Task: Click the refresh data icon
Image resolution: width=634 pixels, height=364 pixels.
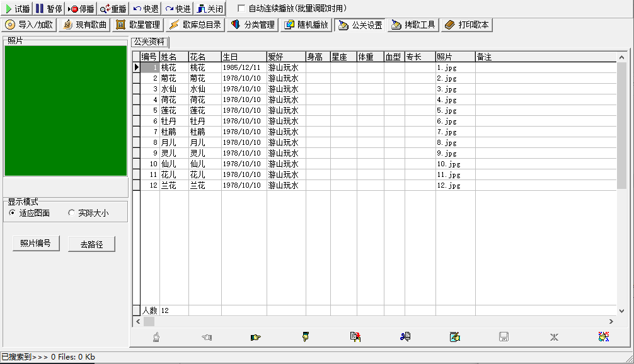Action: click(604, 337)
